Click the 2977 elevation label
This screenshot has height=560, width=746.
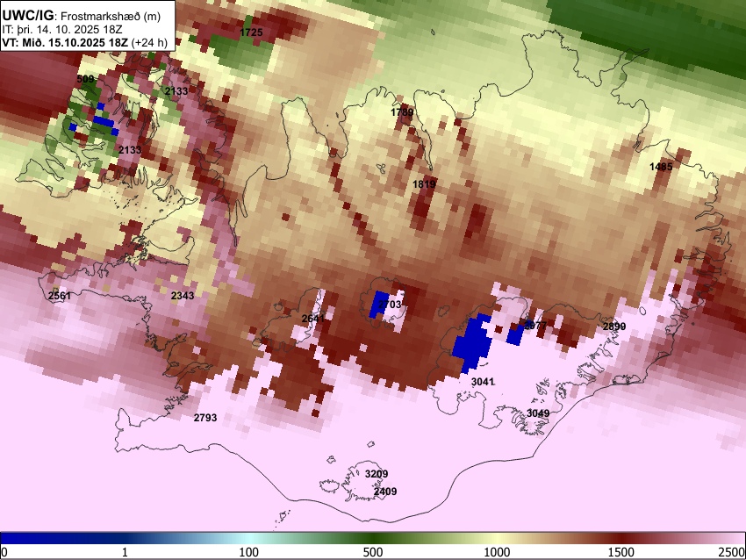[x=534, y=326]
